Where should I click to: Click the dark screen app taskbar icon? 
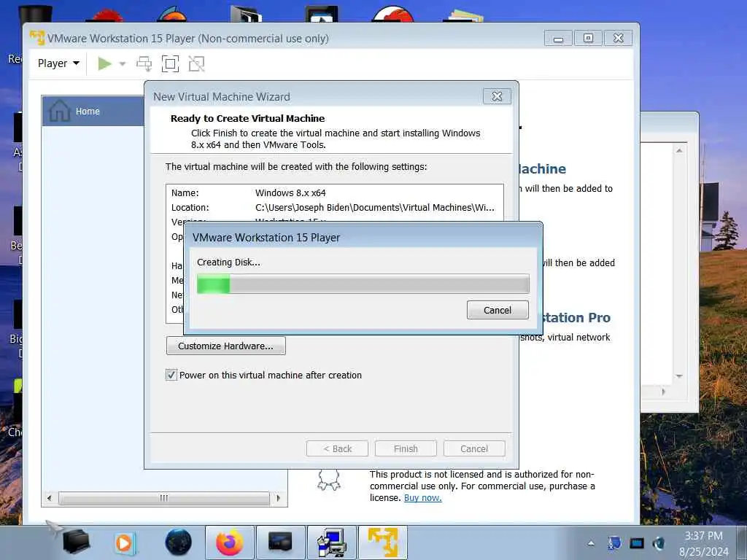280,542
